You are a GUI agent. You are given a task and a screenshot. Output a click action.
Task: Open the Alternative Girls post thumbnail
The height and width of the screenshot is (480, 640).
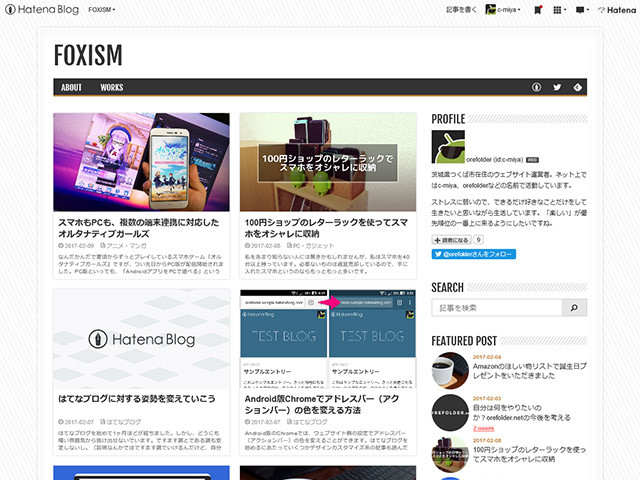pyautogui.click(x=141, y=162)
